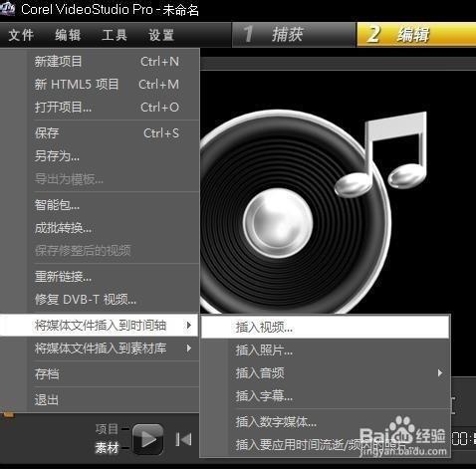Click 退出 to exit the program
Viewport: 476px width, 469px height.
point(113,399)
